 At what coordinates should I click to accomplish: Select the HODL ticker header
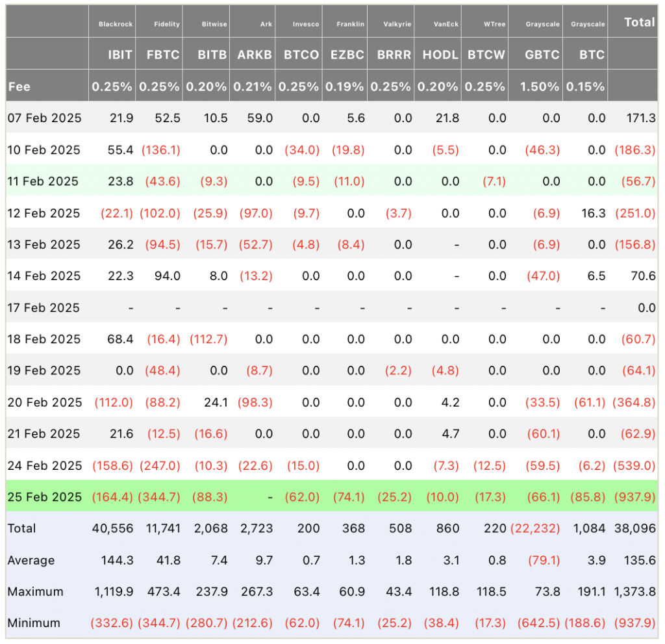pyautogui.click(x=440, y=55)
